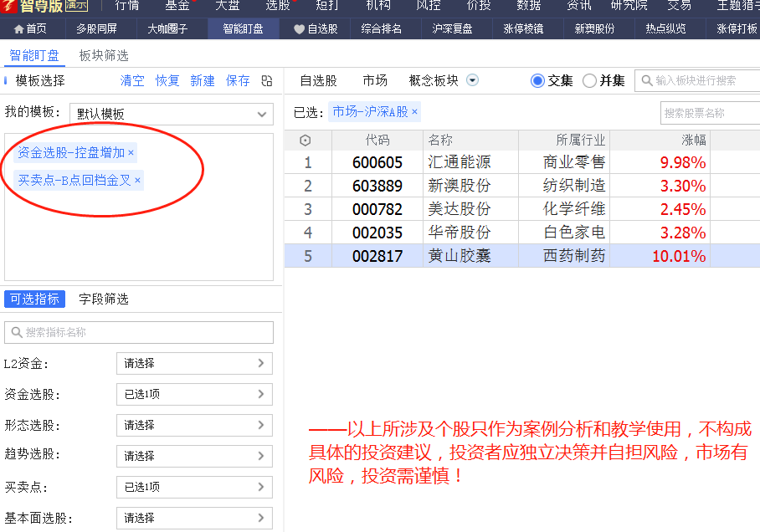Open the 行情 top menu
The width and height of the screenshot is (760, 532).
click(127, 5)
